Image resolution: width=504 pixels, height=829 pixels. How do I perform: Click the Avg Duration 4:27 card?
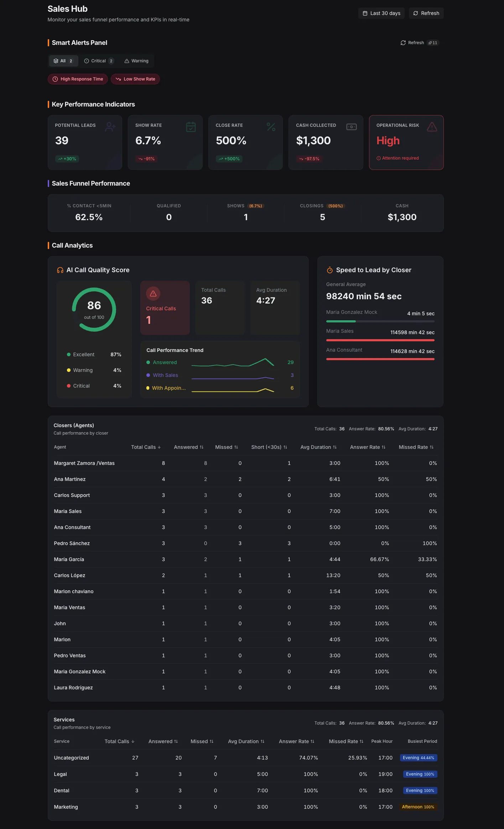click(x=275, y=308)
